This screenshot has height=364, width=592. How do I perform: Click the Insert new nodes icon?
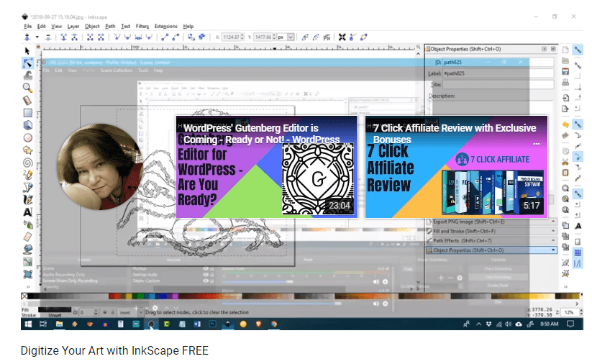[x=27, y=37]
